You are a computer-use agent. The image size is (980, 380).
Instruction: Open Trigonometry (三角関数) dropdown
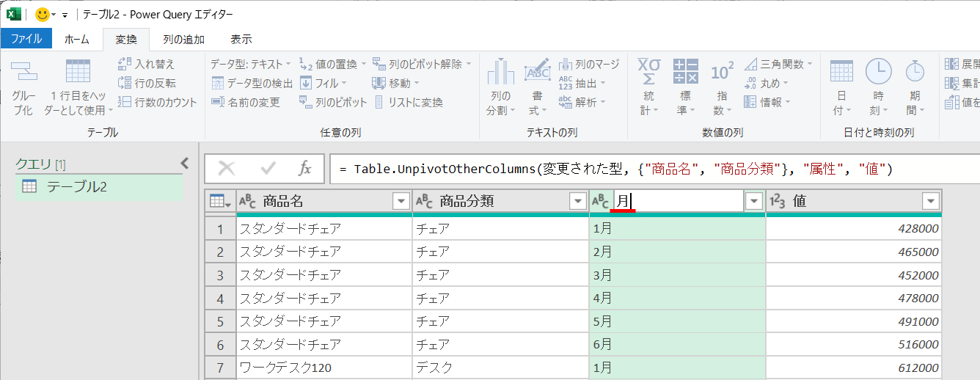(778, 65)
